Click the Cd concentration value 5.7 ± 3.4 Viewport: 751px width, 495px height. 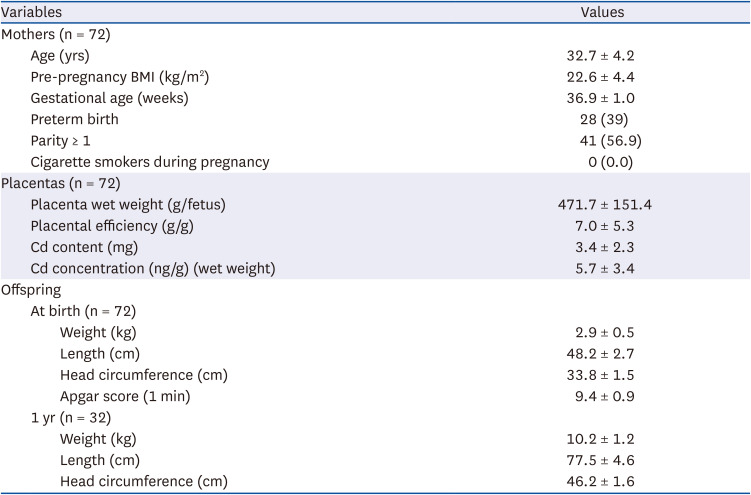(601, 269)
